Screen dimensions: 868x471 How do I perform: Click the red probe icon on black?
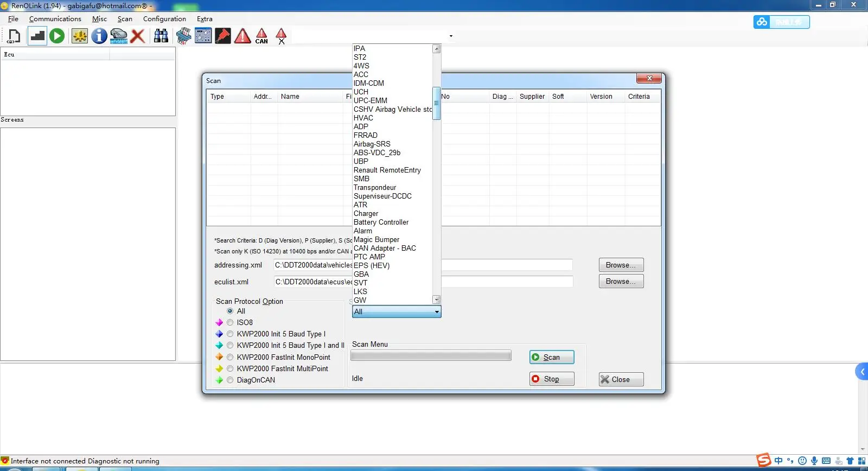tap(222, 36)
